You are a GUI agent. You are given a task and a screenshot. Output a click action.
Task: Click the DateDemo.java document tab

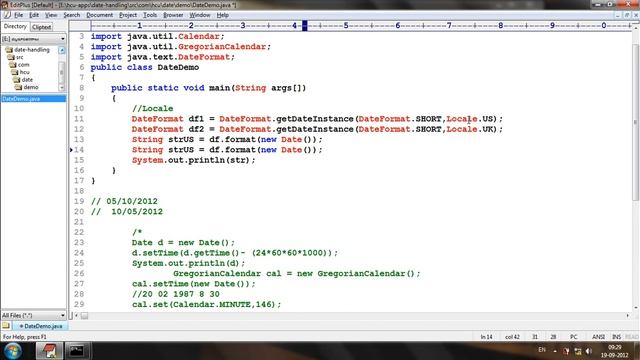pyautogui.click(x=40, y=326)
